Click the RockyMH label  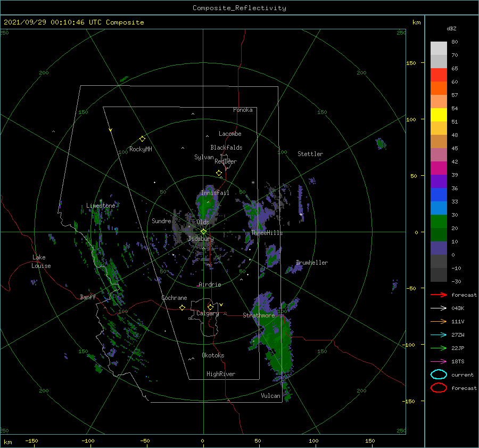141,149
